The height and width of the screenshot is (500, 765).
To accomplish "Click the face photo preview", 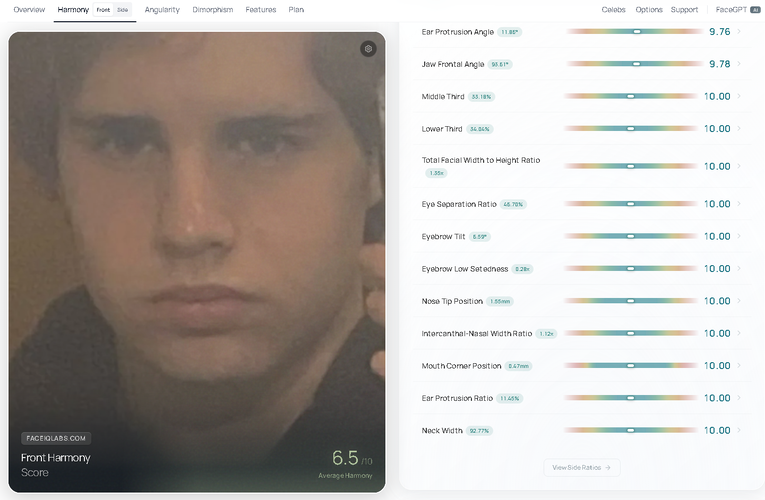I will (x=197, y=262).
